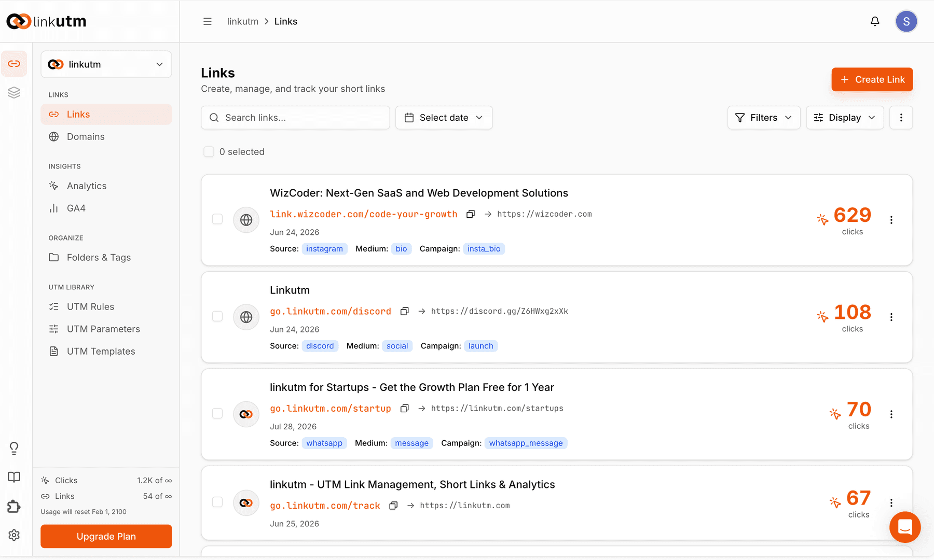Open the Display options dropdown
This screenshot has width=934, height=560.
coord(845,118)
